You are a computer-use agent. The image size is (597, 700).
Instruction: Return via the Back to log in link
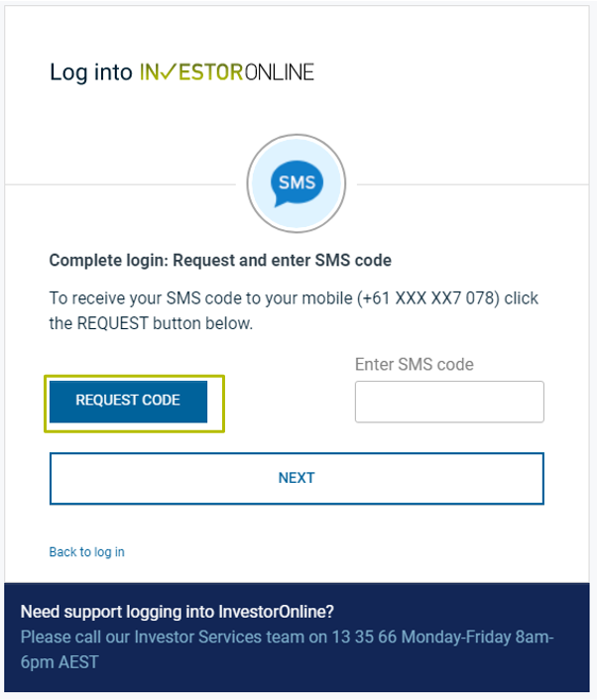click(86, 552)
